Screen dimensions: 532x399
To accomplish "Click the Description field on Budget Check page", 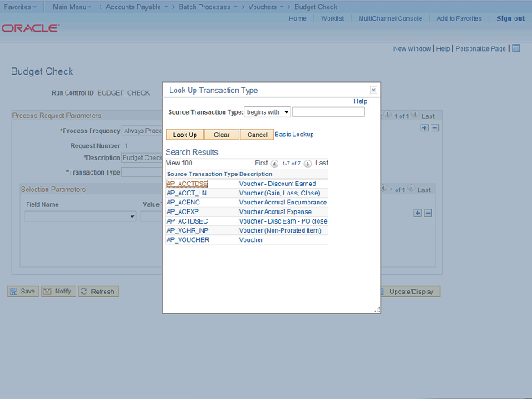I will click(142, 158).
